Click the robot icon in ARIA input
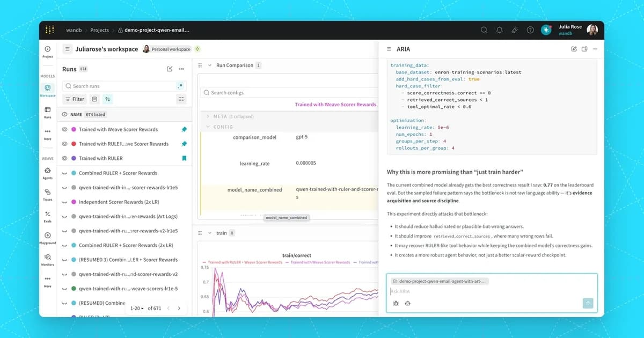The width and height of the screenshot is (644, 338). tap(407, 303)
